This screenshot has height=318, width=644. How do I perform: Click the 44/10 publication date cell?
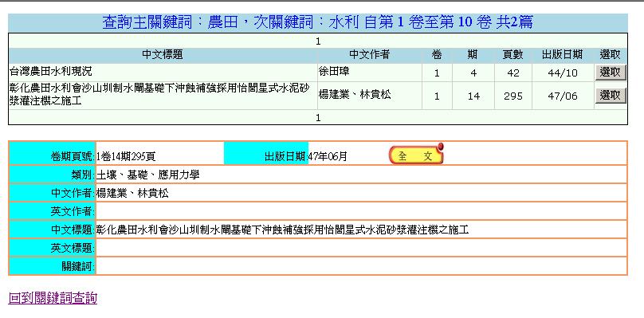click(563, 73)
